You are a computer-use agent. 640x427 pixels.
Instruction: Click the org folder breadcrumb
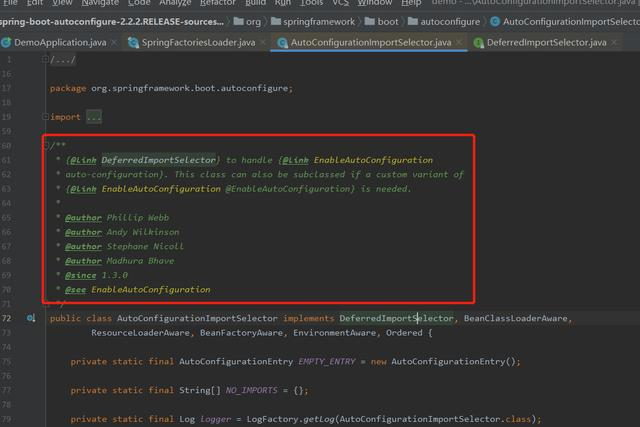click(x=247, y=22)
